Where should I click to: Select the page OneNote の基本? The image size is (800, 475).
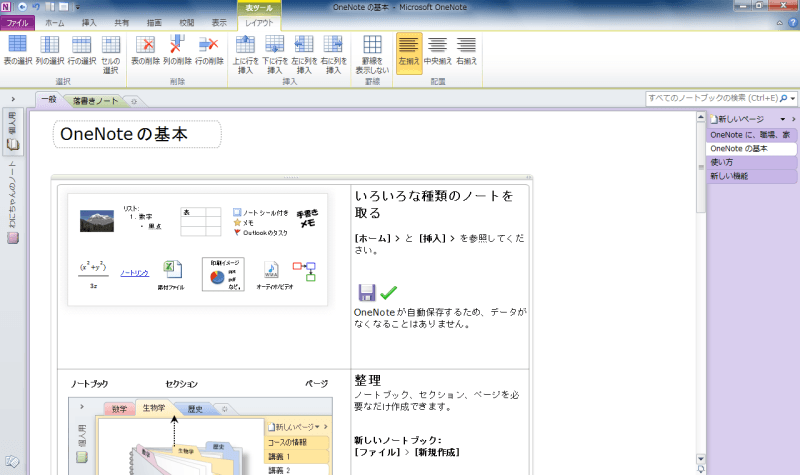[751, 148]
